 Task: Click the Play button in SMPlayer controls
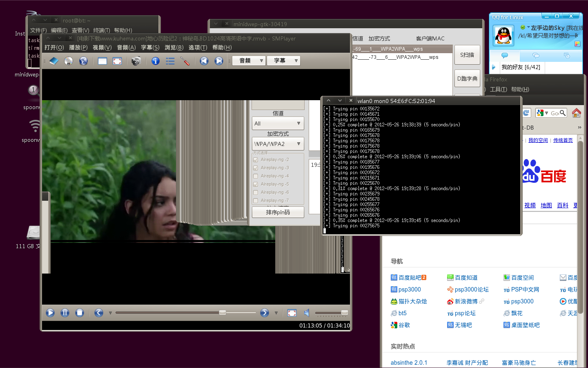pos(50,313)
